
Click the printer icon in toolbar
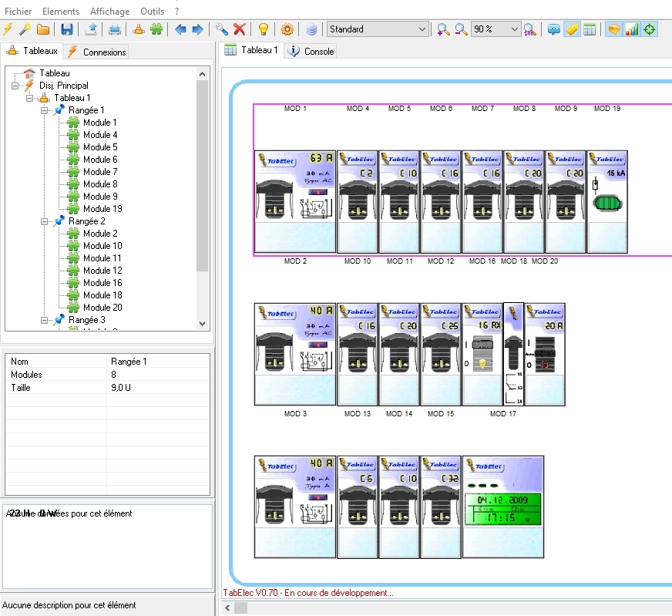(115, 29)
